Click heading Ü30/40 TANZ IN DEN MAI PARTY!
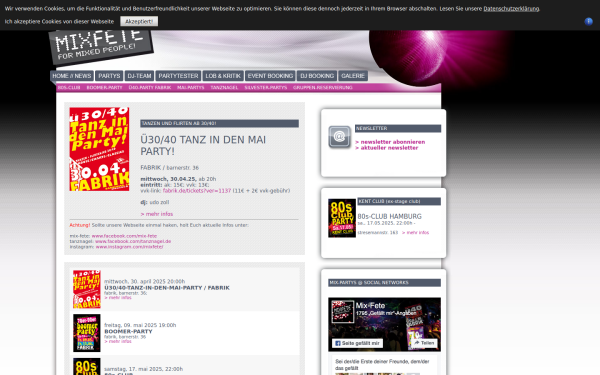The height and width of the screenshot is (375, 600). click(x=203, y=145)
